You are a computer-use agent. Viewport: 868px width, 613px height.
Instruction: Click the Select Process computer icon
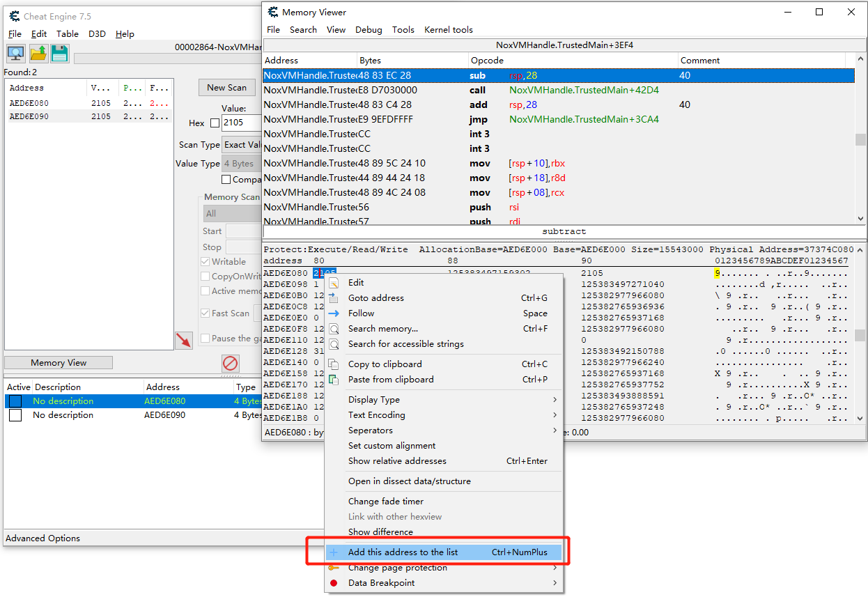tap(16, 53)
